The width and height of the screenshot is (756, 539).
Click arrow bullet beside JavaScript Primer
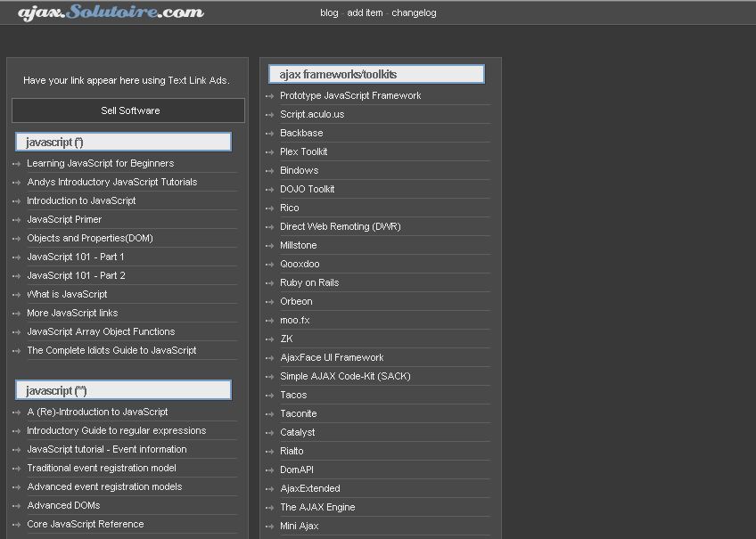[x=16, y=220]
